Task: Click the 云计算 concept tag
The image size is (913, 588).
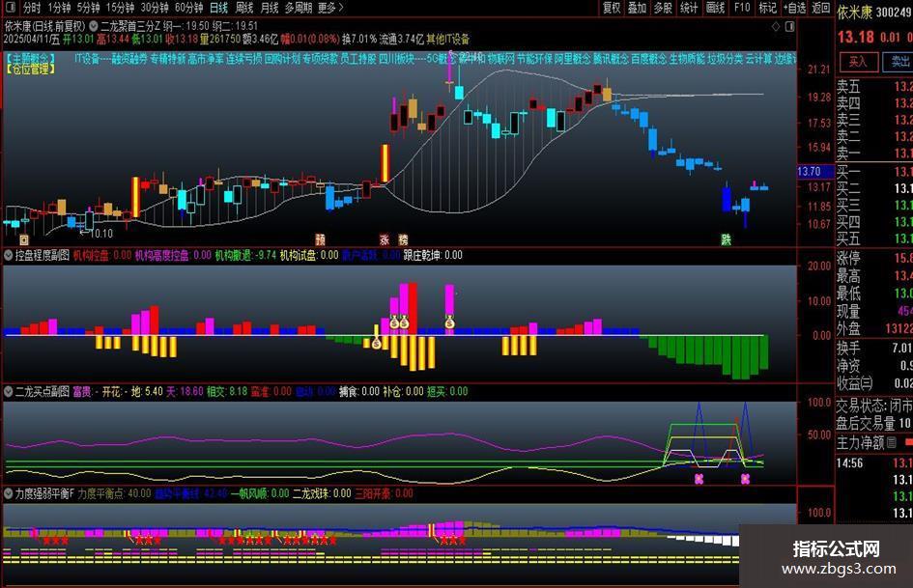Action: click(x=758, y=59)
